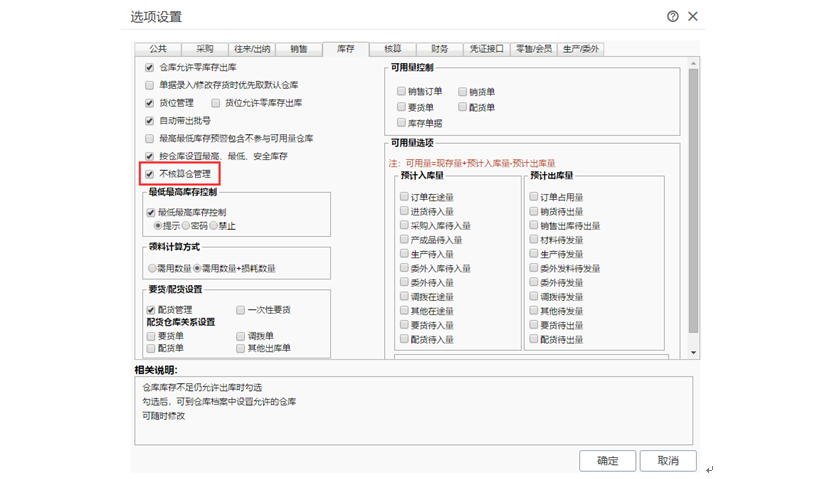The image size is (836, 479).
Task: Select 需用数量+损耗数量 radio button
Action: (x=197, y=268)
